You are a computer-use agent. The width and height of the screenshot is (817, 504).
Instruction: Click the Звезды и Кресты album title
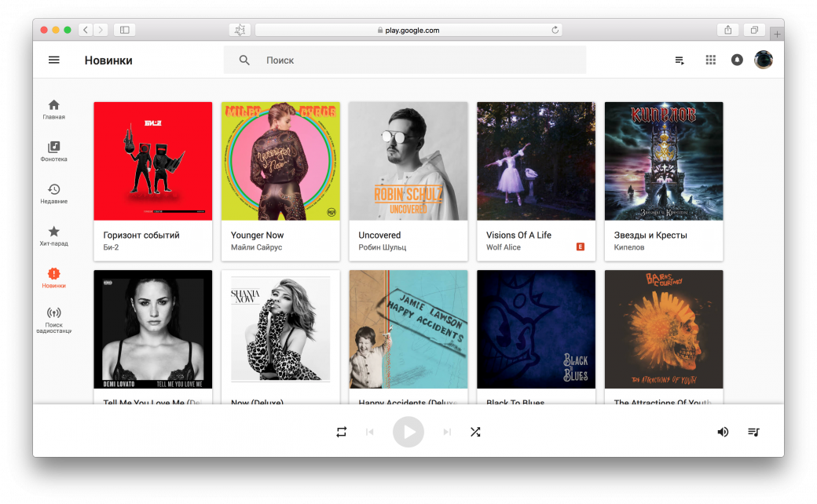(650, 236)
